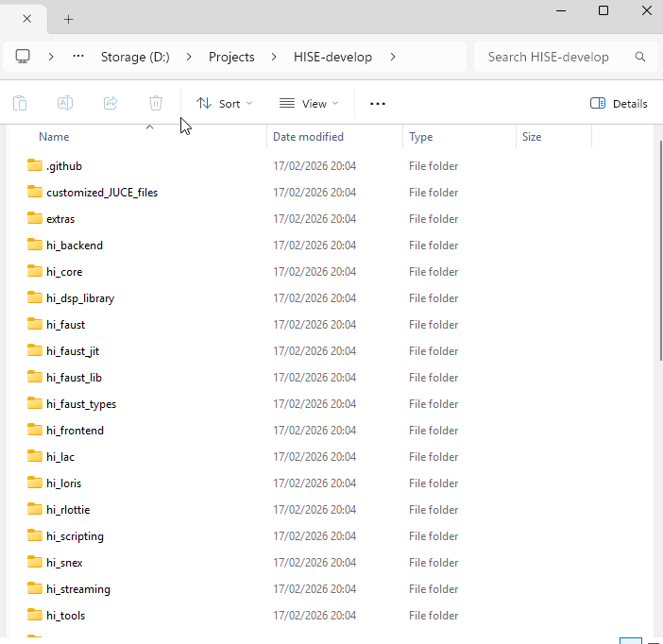Toggle the Details pane
The image size is (663, 644).
click(619, 104)
